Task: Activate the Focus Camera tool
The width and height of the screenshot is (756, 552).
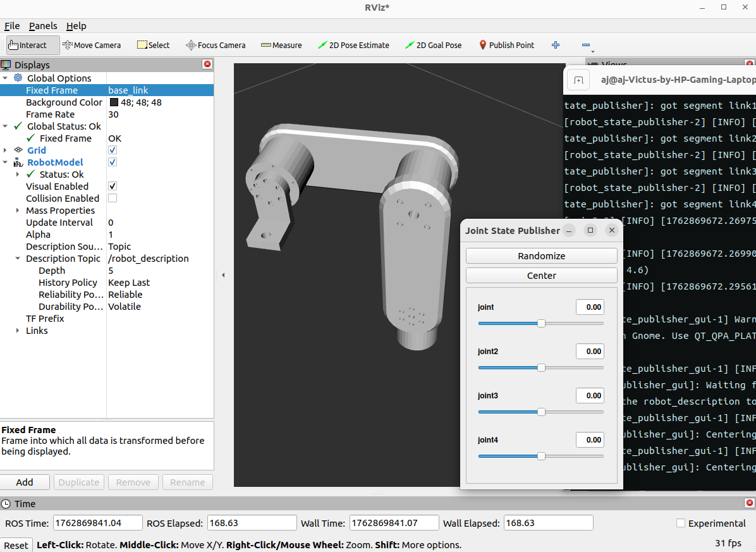Action: (x=216, y=45)
